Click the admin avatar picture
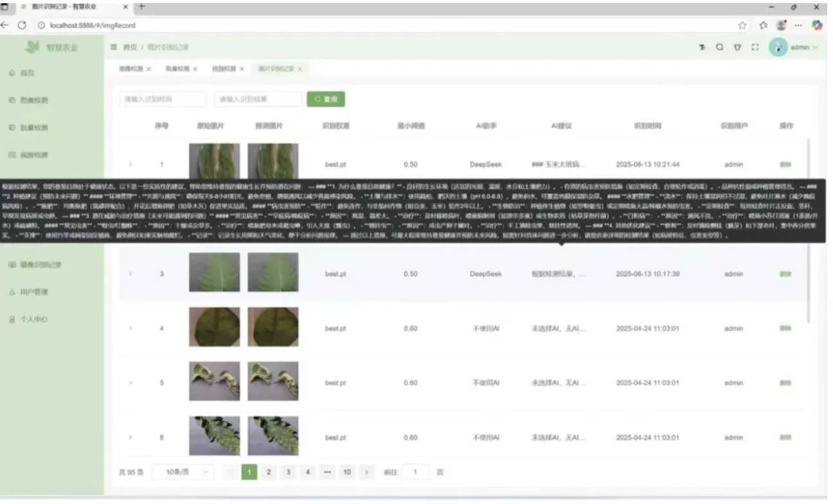 click(778, 48)
